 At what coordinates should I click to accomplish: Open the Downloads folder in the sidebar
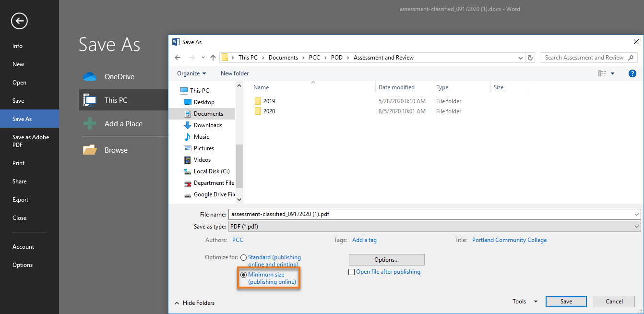pyautogui.click(x=208, y=125)
